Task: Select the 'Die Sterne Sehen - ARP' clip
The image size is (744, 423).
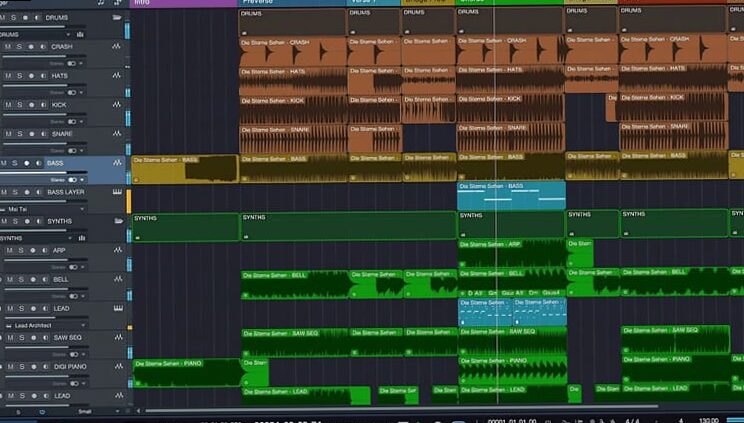Action: pos(512,254)
